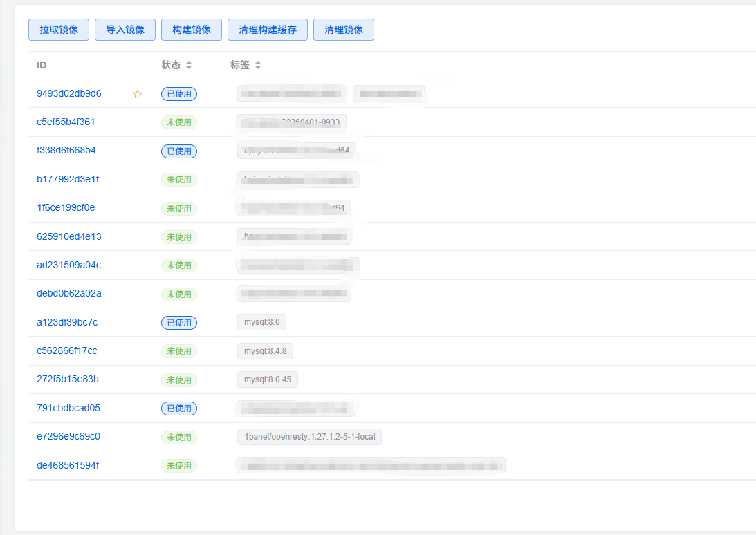Sort by the 标签 column arrows
756x535 pixels.
tap(258, 65)
